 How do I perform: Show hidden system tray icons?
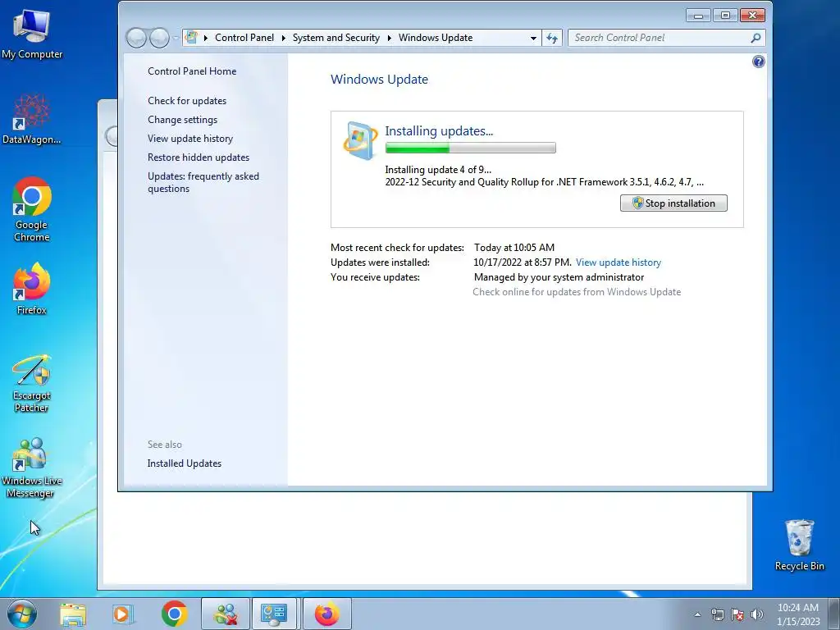pos(697,614)
